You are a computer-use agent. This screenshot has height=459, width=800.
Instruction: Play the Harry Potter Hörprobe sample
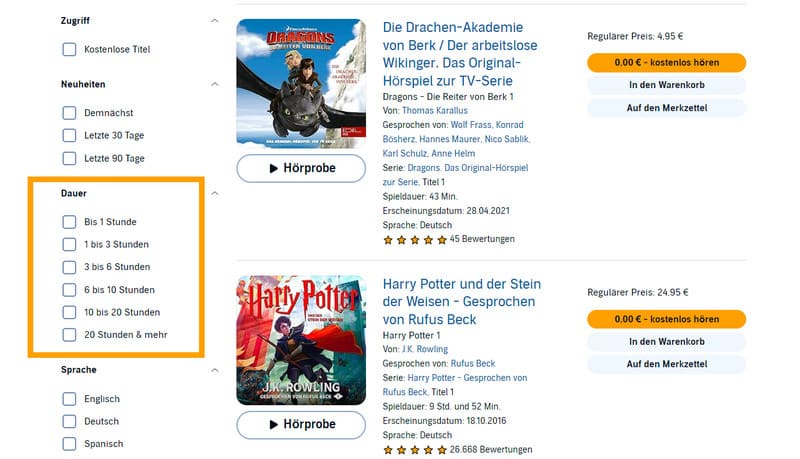tap(301, 424)
